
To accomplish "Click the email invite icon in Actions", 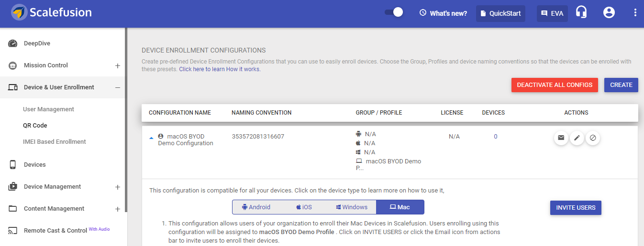I will click(561, 138).
